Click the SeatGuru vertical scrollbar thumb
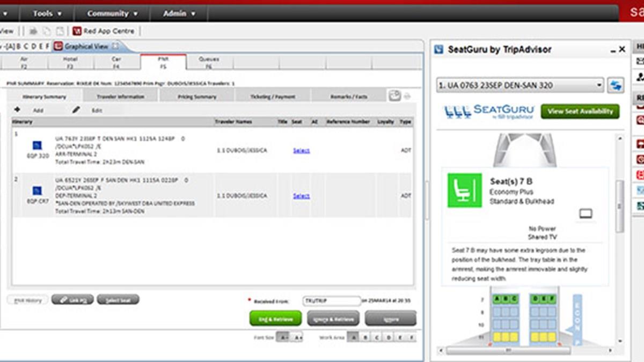 coord(620,206)
